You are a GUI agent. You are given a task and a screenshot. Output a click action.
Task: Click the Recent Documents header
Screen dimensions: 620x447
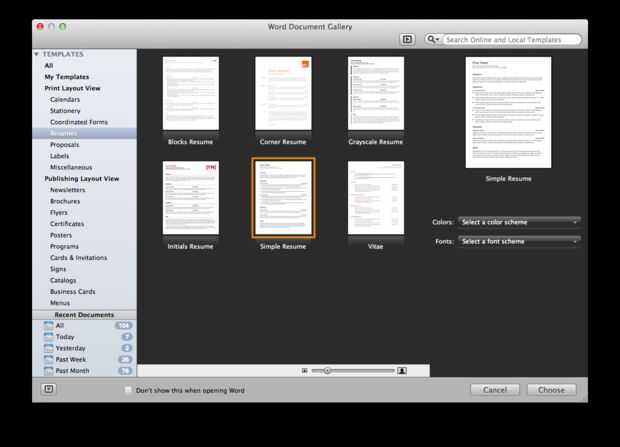pyautogui.click(x=84, y=315)
